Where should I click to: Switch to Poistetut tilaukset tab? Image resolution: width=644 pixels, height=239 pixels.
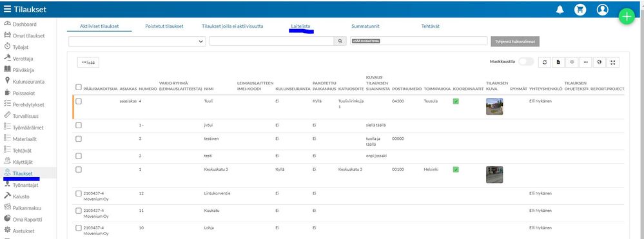[164, 26]
